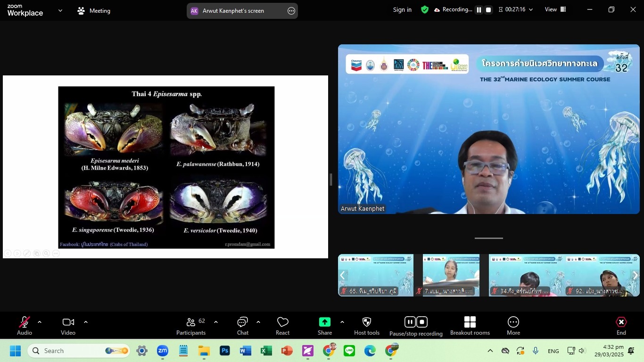Show next participant thumbnails with right arrow
This screenshot has width=644, height=362.
coord(635,275)
